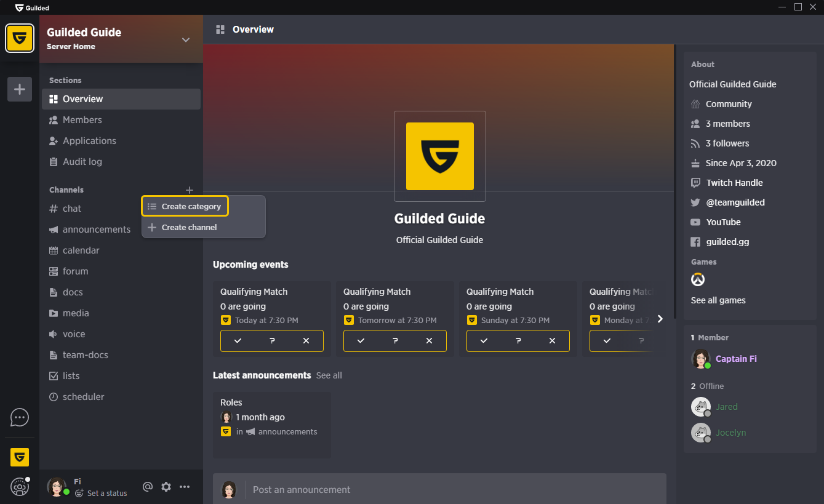The width and height of the screenshot is (824, 504).
Task: Open offline member Jocelyn
Action: pyautogui.click(x=730, y=433)
